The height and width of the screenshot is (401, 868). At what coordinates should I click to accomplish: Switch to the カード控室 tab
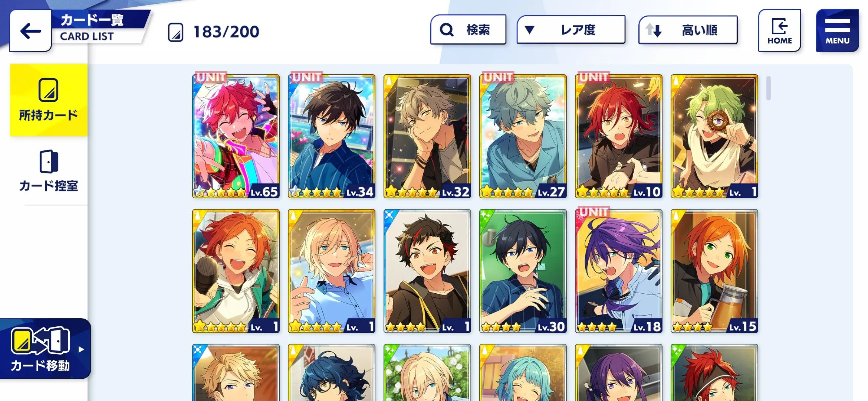(x=49, y=171)
